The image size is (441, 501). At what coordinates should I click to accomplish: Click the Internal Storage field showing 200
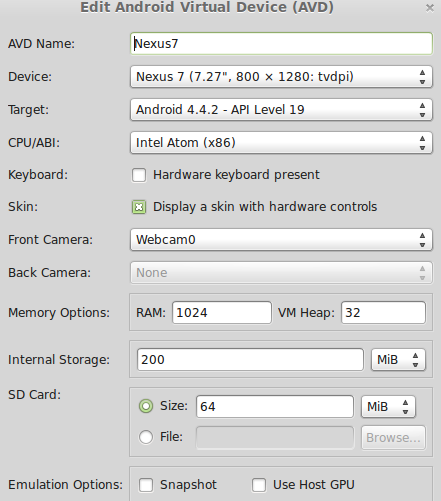click(250, 360)
